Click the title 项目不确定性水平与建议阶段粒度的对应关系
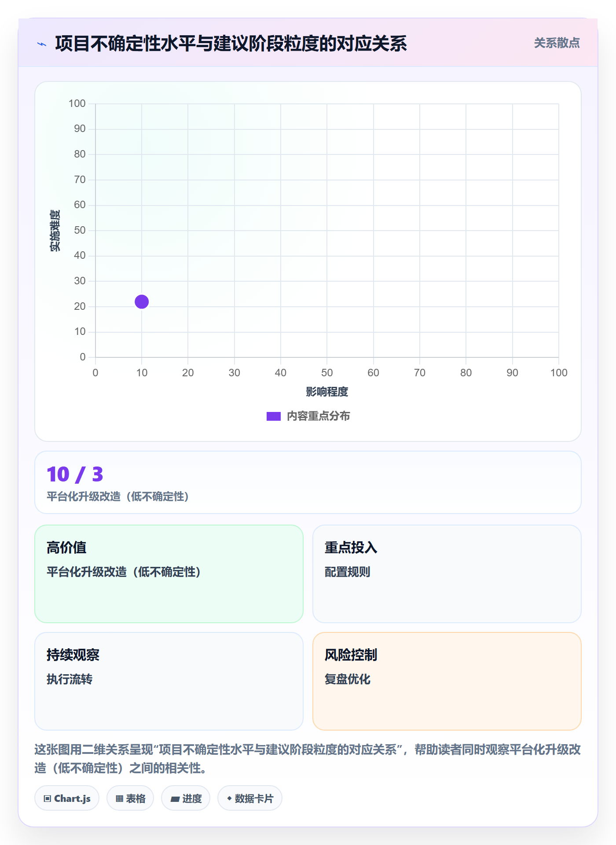The image size is (616, 845). pyautogui.click(x=231, y=44)
